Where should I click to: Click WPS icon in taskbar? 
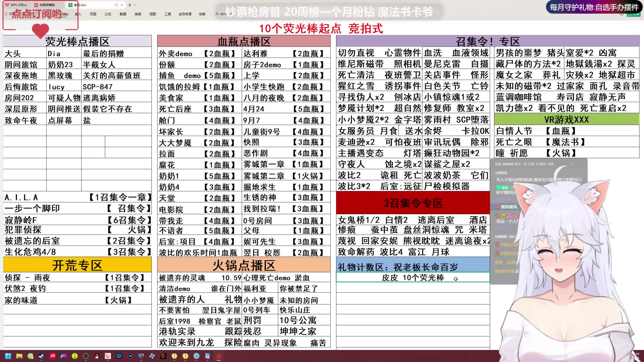pos(218,356)
